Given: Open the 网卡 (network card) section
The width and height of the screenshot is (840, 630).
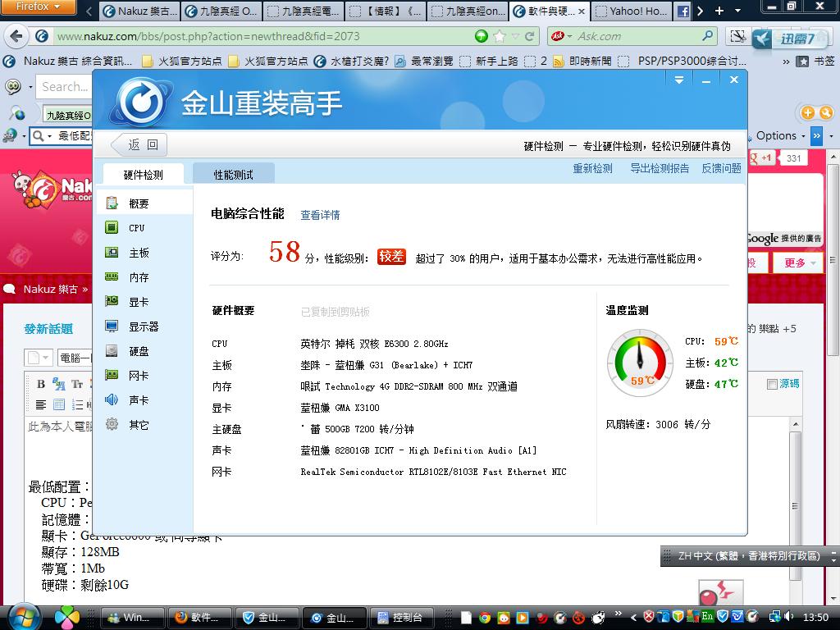Looking at the screenshot, I should click(x=138, y=376).
